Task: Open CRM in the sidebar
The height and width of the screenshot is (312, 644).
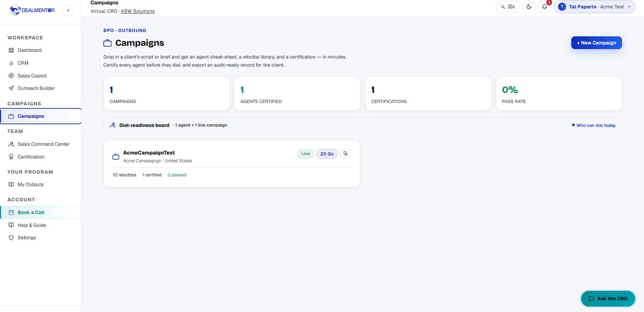Action: pos(40,63)
